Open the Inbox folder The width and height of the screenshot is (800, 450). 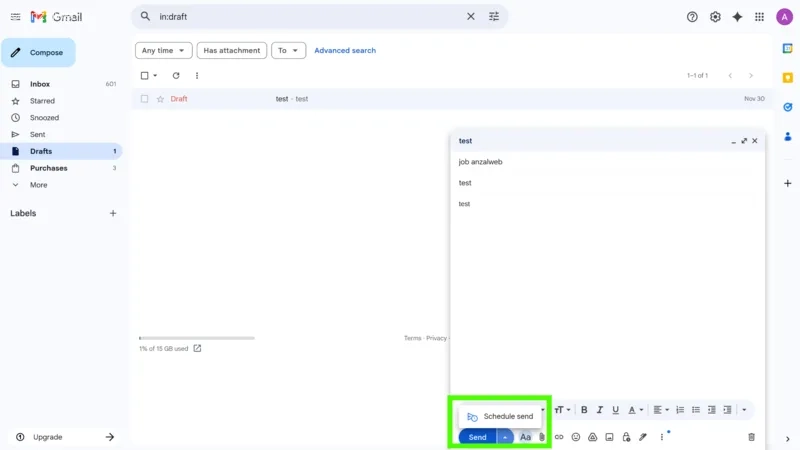[x=40, y=84]
